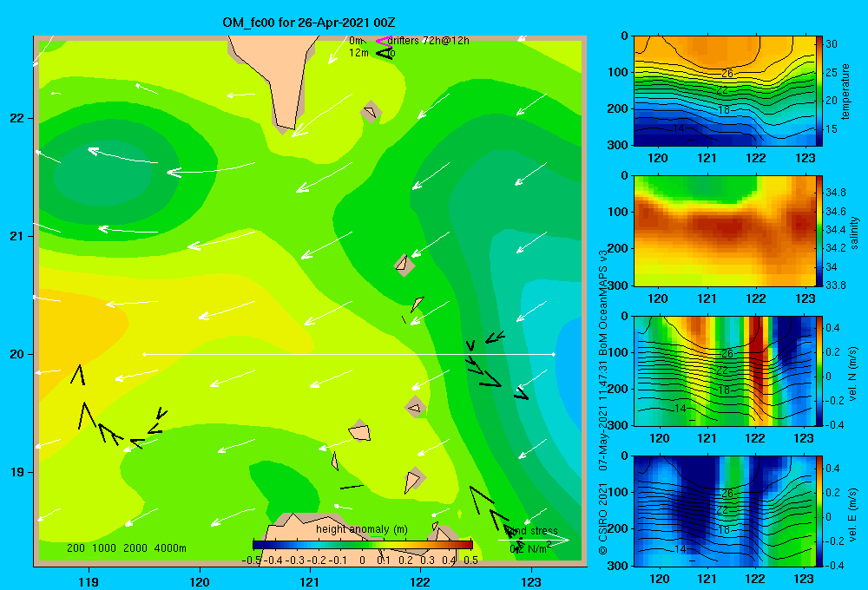Click the "wind stress" label
This screenshot has height=590, width=868.
pyautogui.click(x=531, y=530)
